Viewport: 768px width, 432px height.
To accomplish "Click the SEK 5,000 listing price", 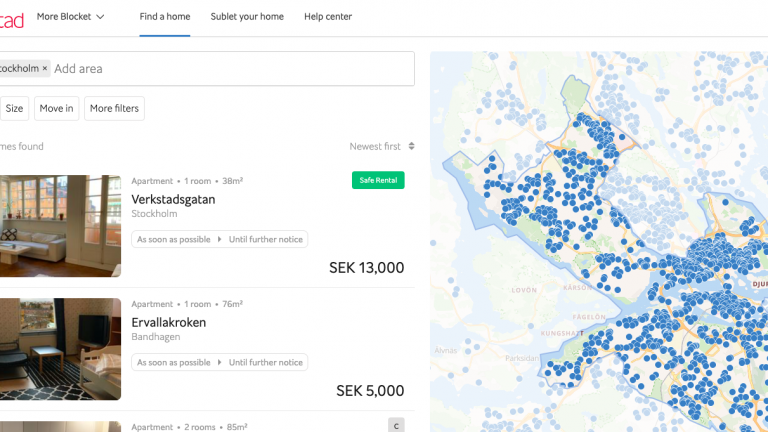I will 370,390.
